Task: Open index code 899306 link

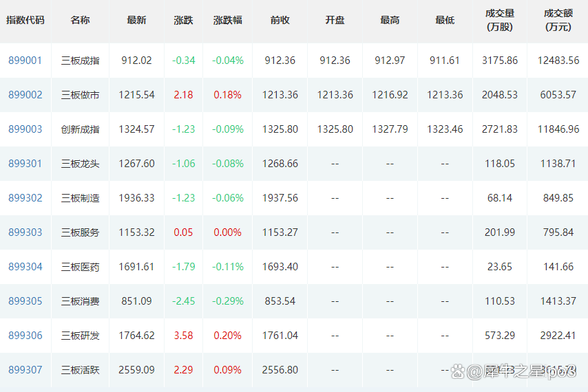Action: pyautogui.click(x=25, y=336)
